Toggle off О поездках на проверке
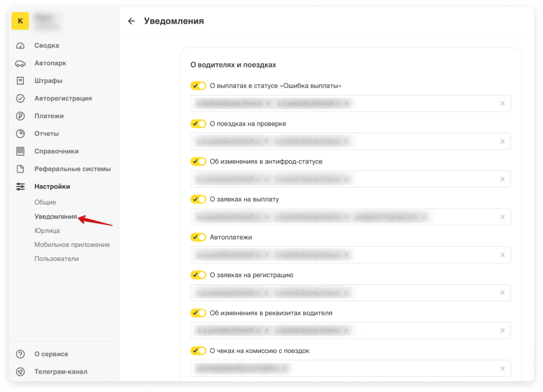 tap(199, 124)
